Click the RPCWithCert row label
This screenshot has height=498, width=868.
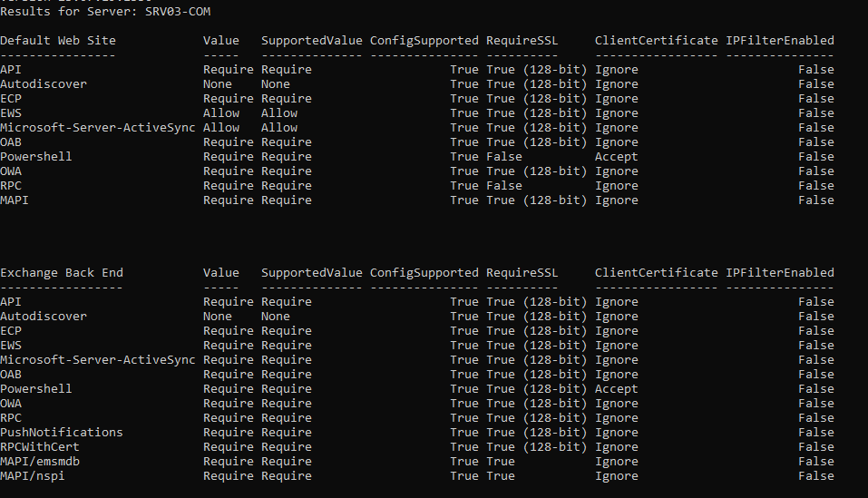click(40, 446)
